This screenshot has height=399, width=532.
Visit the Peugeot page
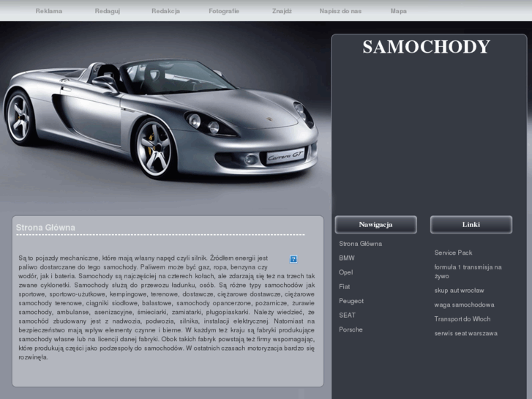[x=351, y=301]
